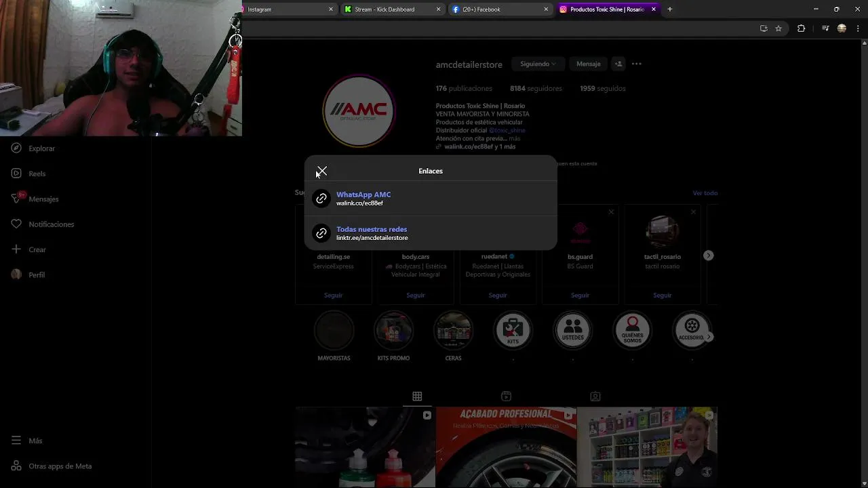Open the KITS toolbox highlight
The width and height of the screenshot is (868, 488).
point(513,330)
